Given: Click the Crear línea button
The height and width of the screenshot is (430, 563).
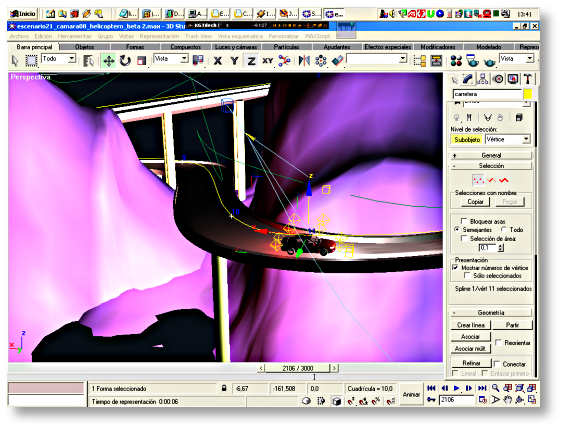Looking at the screenshot, I should coord(471,325).
